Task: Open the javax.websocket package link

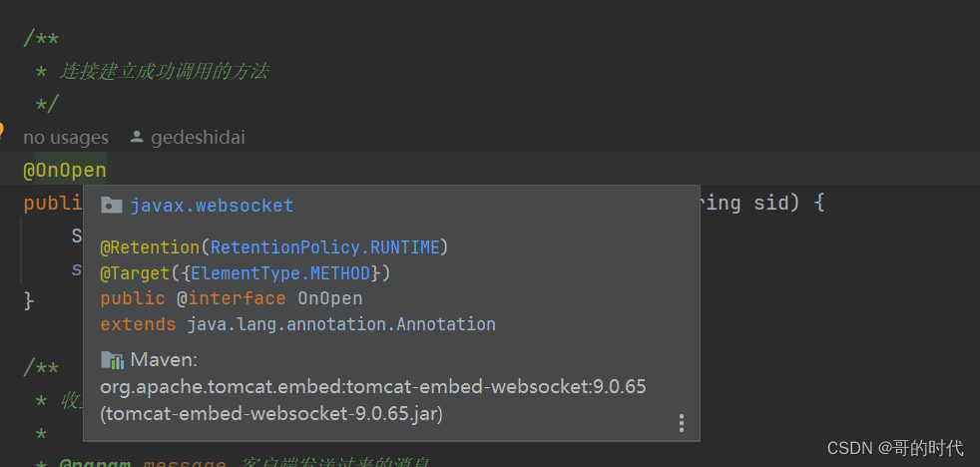Action: click(x=212, y=206)
